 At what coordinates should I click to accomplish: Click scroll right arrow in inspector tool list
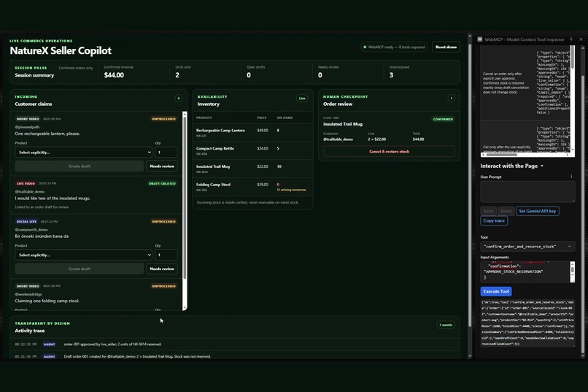(568, 155)
